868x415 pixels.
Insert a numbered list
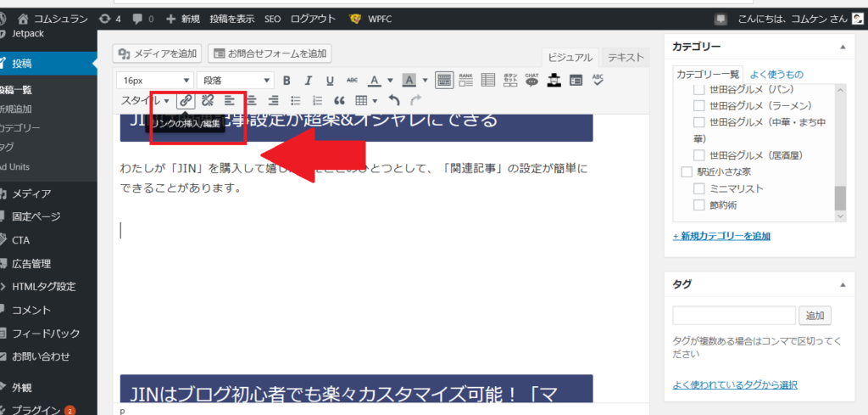(x=317, y=100)
